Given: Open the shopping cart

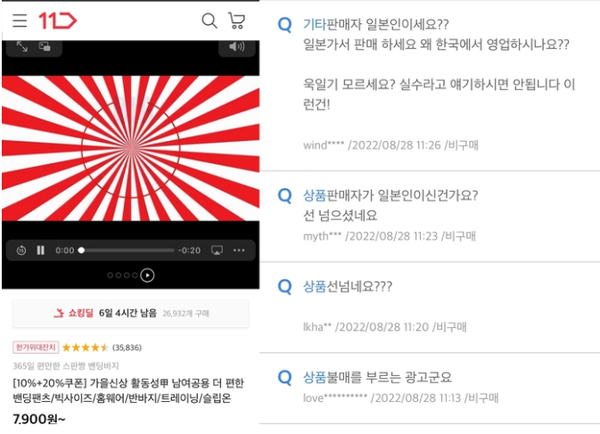Looking at the screenshot, I should 236,21.
